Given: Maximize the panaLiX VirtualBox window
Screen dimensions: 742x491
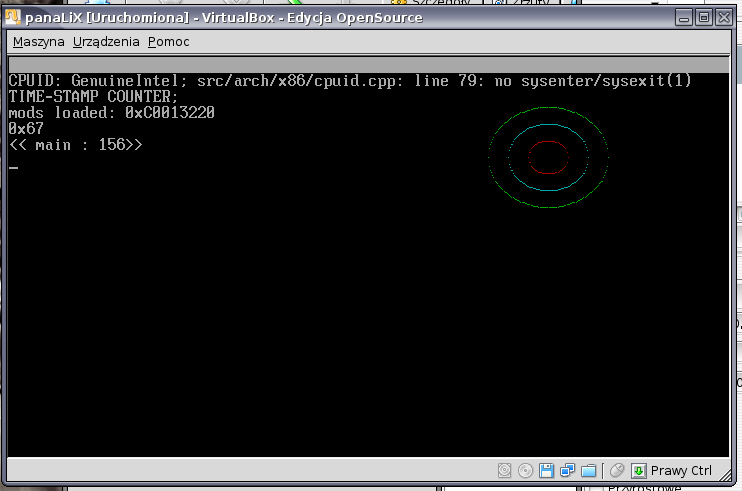Looking at the screenshot, I should [703, 17].
